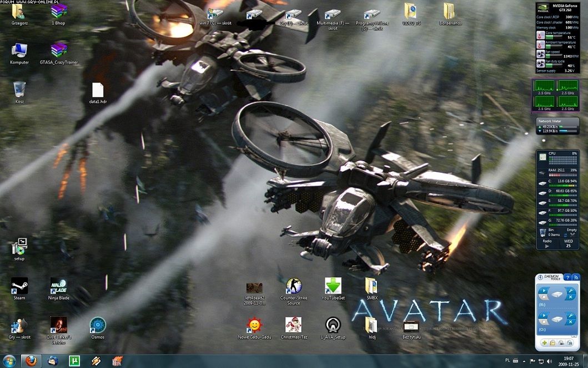Unmount Daemon Tools (N:) drive with stop button
Viewport: 588px width, 368px height.
544,297
